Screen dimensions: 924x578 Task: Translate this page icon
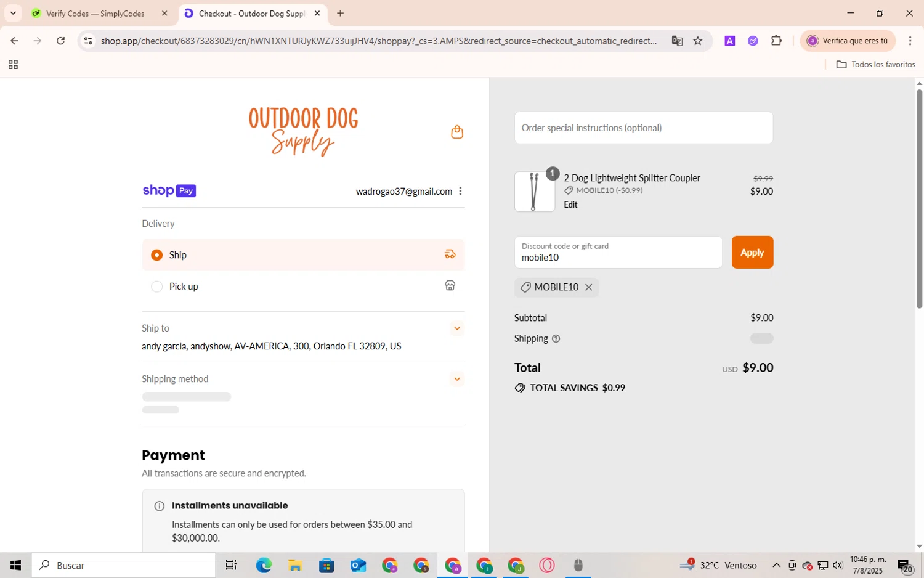point(677,41)
